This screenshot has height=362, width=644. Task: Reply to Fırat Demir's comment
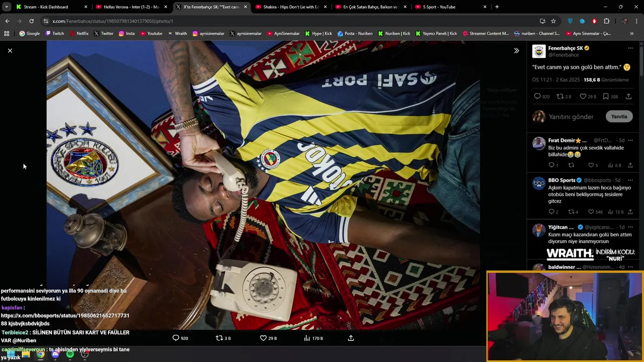coord(551,165)
